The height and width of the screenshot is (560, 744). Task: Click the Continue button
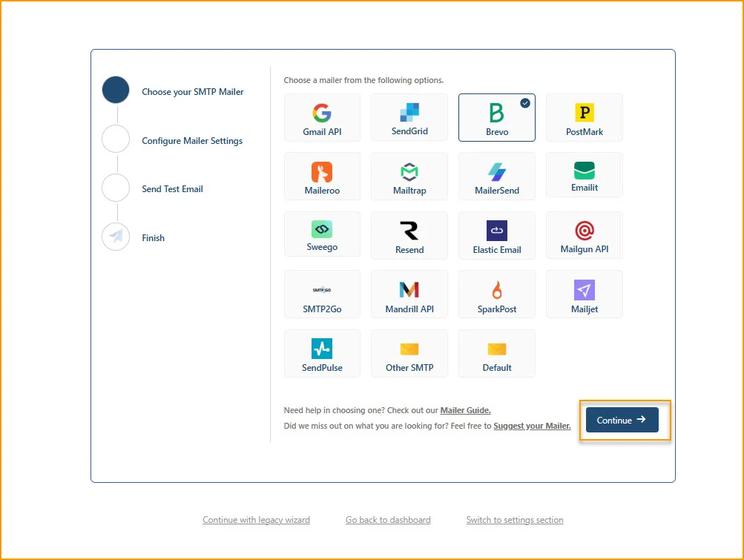click(622, 420)
